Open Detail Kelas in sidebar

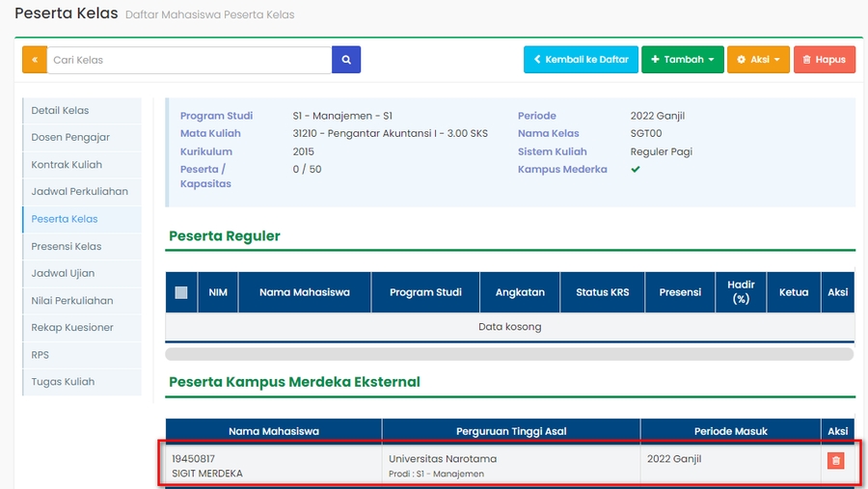(x=60, y=111)
